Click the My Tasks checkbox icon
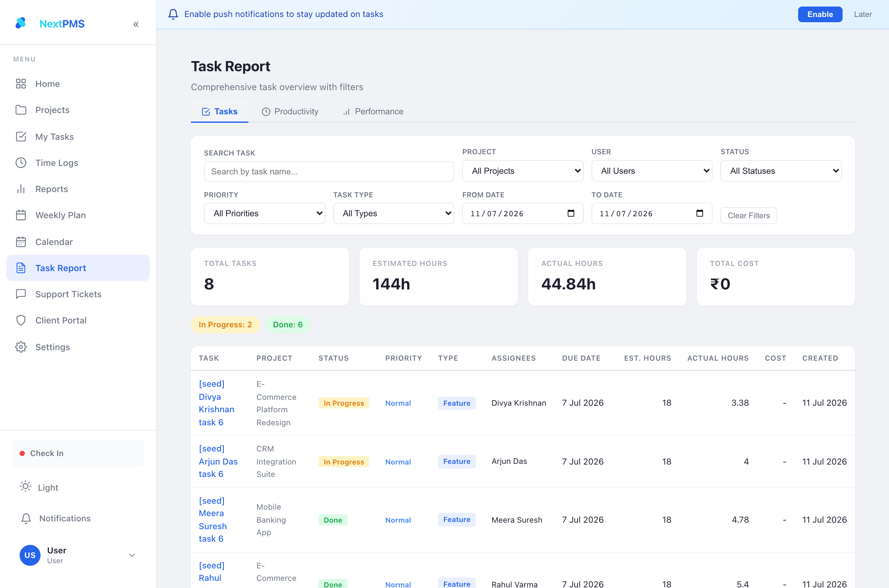This screenshot has width=889, height=588. click(21, 137)
